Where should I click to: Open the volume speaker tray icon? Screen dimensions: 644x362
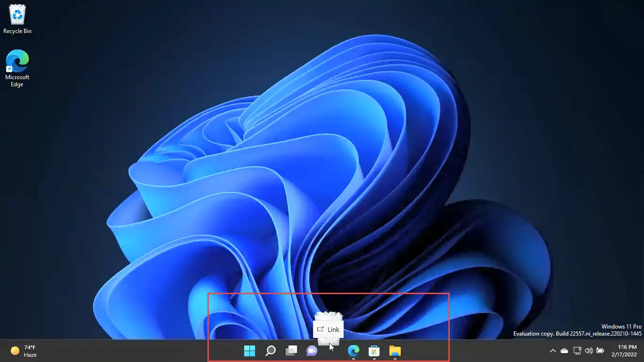pyautogui.click(x=588, y=351)
